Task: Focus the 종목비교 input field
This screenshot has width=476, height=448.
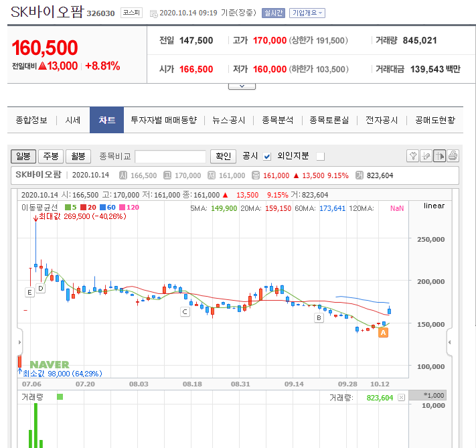Action: 170,157
